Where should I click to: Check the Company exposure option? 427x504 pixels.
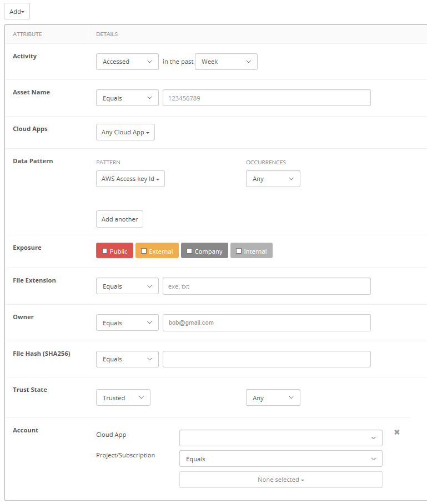pos(189,251)
